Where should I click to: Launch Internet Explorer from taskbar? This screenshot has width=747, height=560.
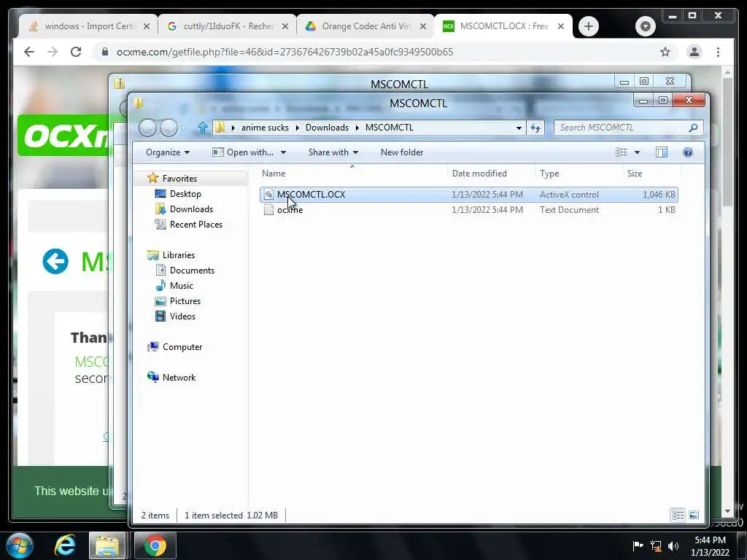coord(65,545)
